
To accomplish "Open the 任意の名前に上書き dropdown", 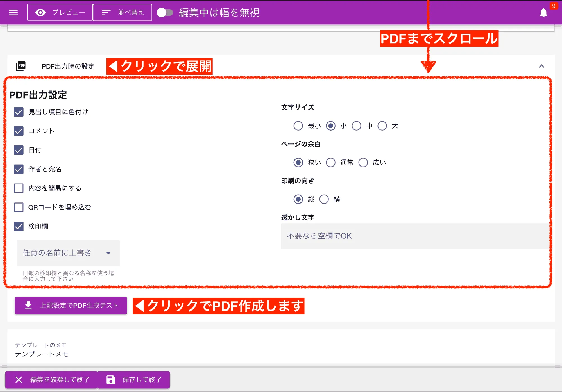I will [x=68, y=253].
